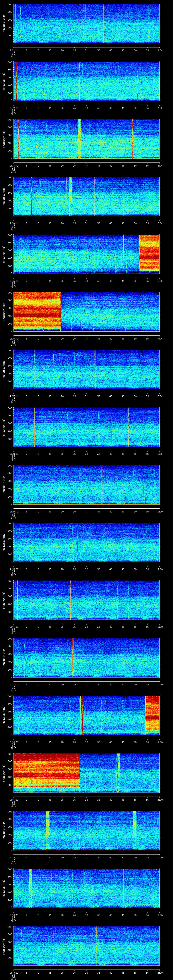Click the "9:00" end time label
This screenshot has width=173, height=980.
point(160,454)
